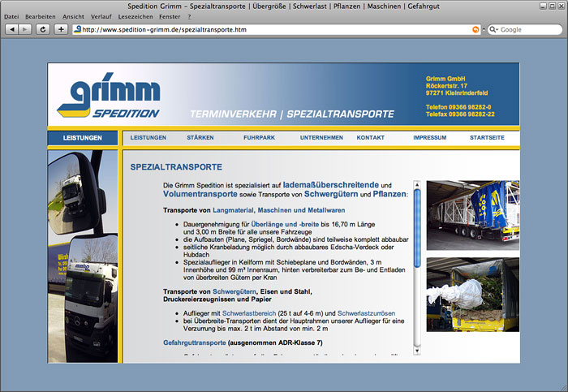Click the orange RSS icon in address bar

click(475, 30)
